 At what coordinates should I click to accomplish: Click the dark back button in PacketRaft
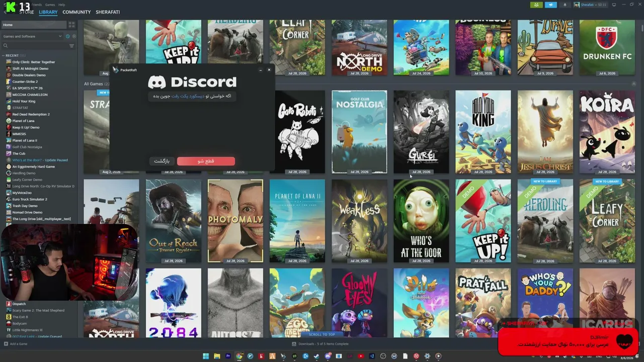click(x=162, y=161)
